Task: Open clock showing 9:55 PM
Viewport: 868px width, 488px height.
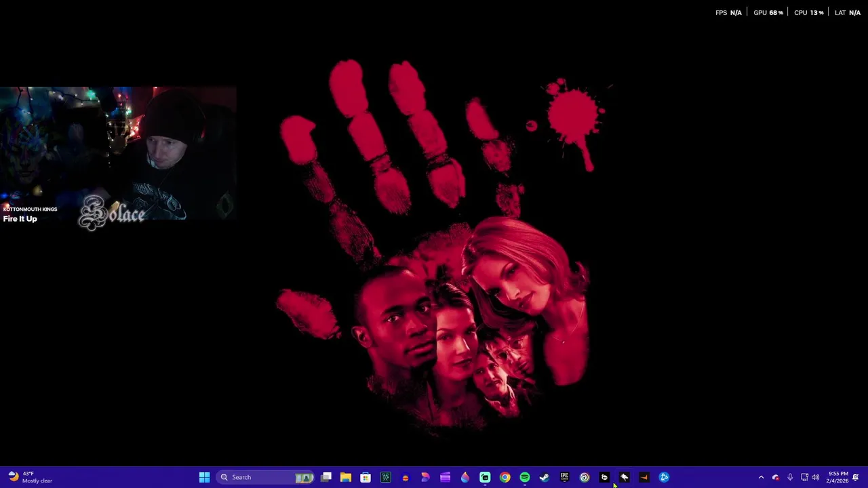Action: (838, 477)
